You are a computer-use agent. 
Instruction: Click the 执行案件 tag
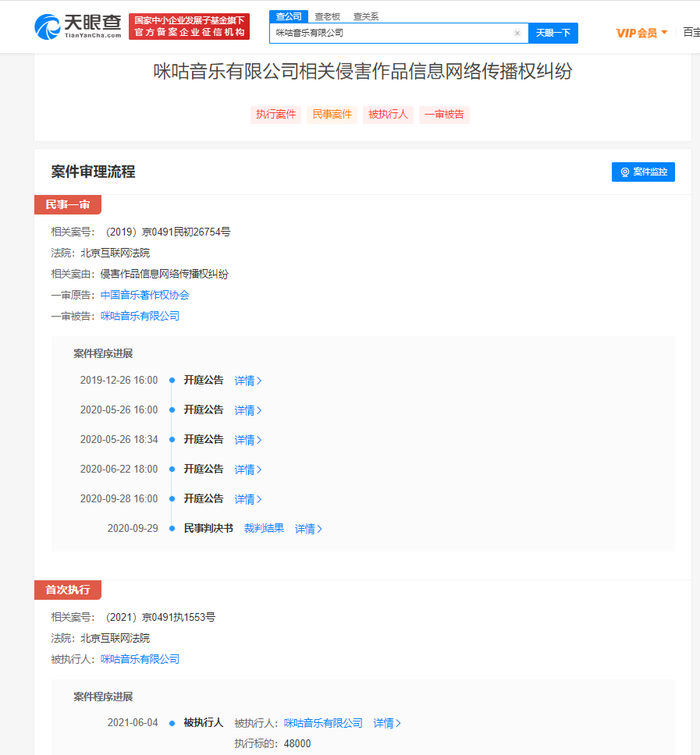276,115
